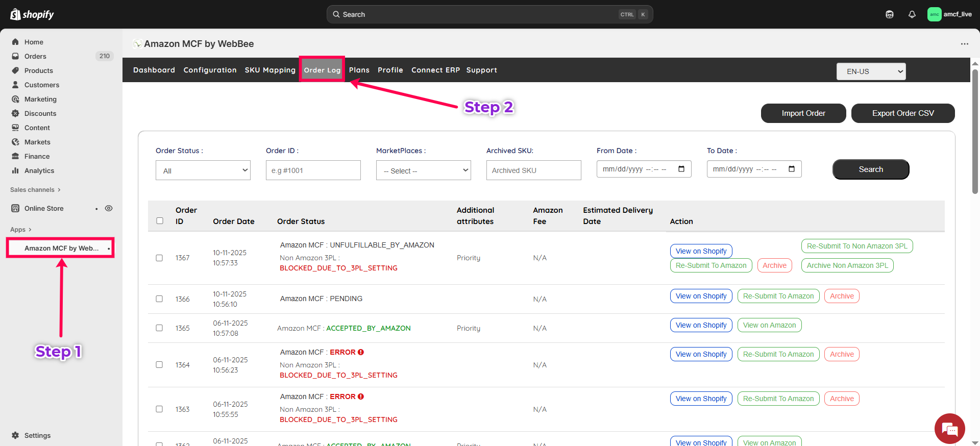980x446 pixels.
Task: View Online Store via eye icon
Action: pyautogui.click(x=109, y=208)
